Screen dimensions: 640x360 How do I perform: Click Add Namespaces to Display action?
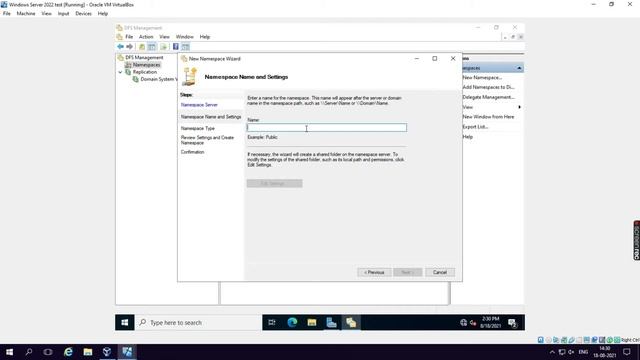(488, 87)
